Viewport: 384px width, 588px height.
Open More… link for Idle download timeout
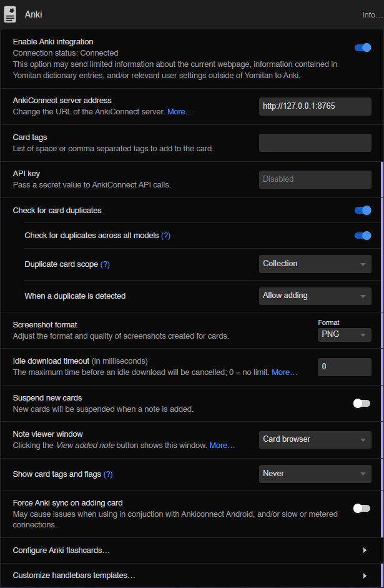coord(285,372)
